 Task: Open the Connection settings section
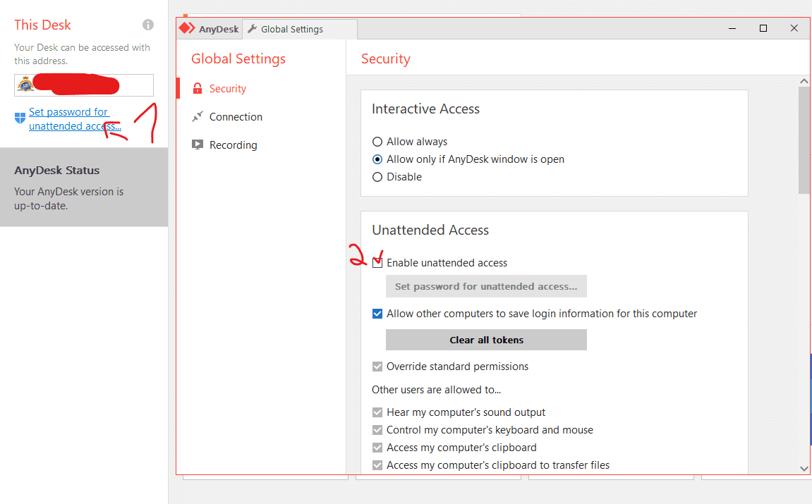pyautogui.click(x=236, y=117)
